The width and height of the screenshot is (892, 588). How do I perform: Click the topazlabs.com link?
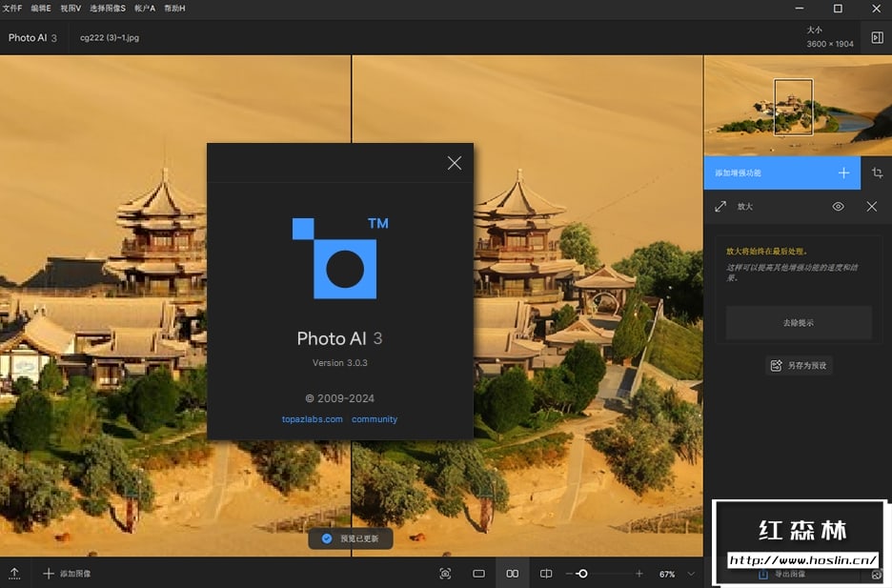point(312,419)
